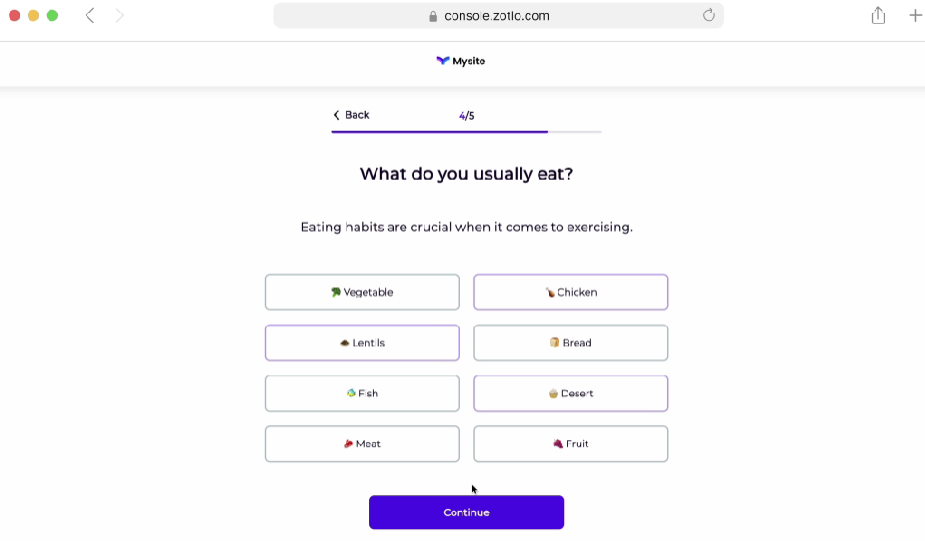Toggle the Desert food option
The width and height of the screenshot is (925, 541).
570,393
